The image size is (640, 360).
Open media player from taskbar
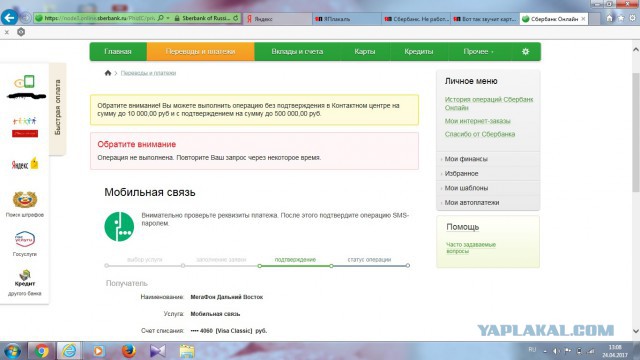98,351
